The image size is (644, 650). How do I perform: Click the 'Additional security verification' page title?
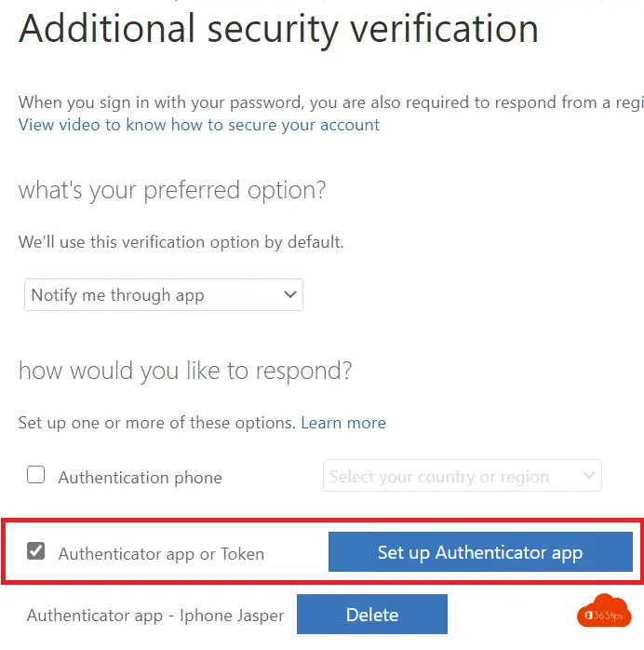(x=278, y=29)
